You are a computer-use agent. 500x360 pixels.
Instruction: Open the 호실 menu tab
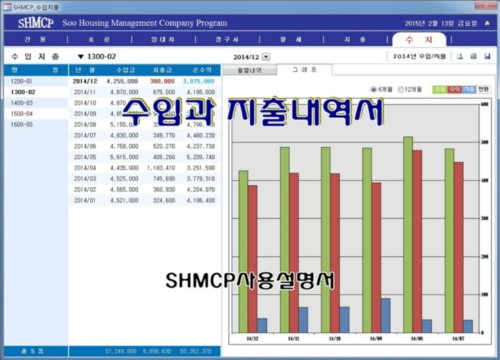pos(99,39)
